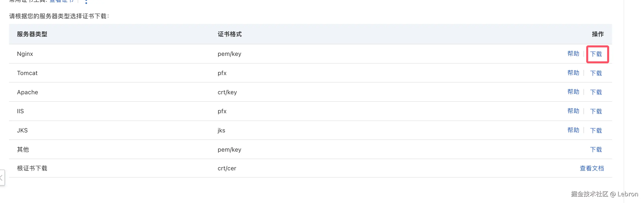Download the IIS pfx certificate

[x=596, y=111]
